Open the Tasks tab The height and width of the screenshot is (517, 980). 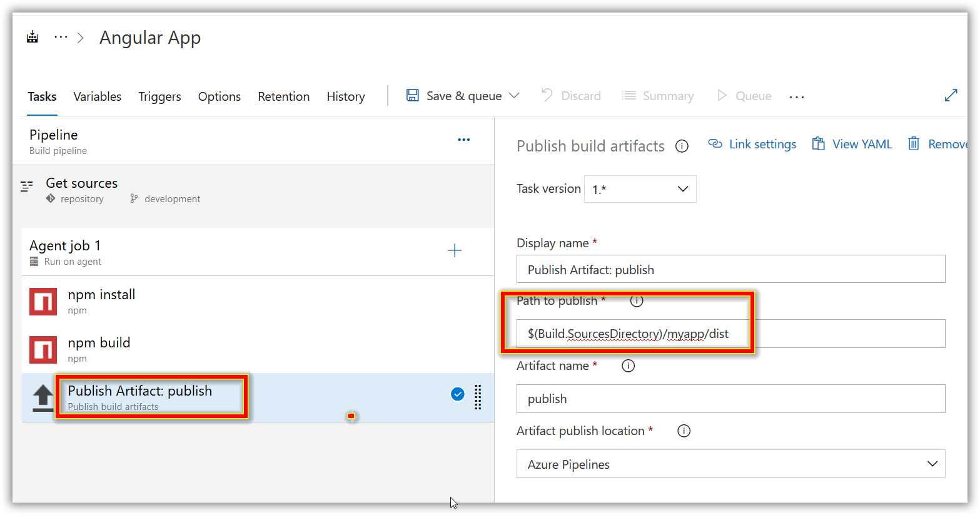42,96
